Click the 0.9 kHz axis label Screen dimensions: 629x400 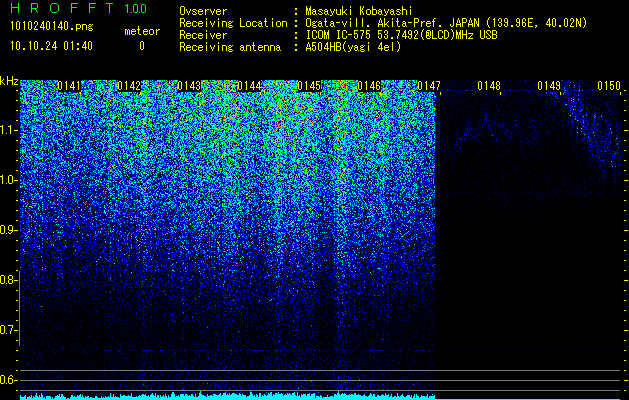(8, 230)
